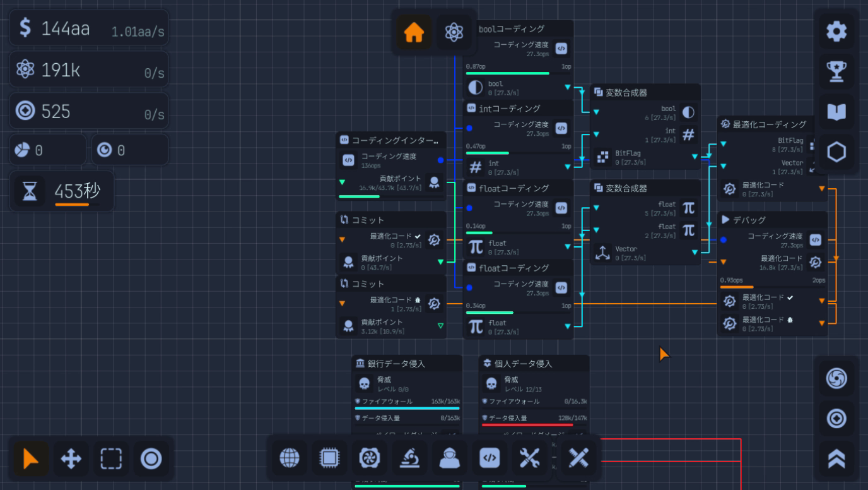Click the orange progress bar in デバッグ

[773, 287]
